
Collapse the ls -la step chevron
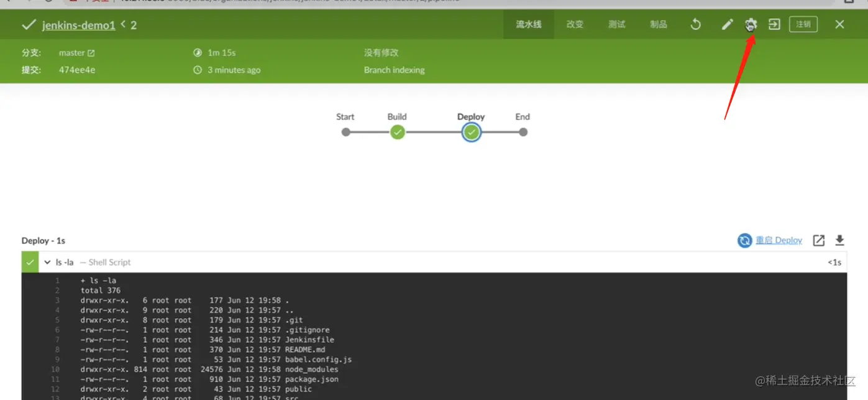47,263
